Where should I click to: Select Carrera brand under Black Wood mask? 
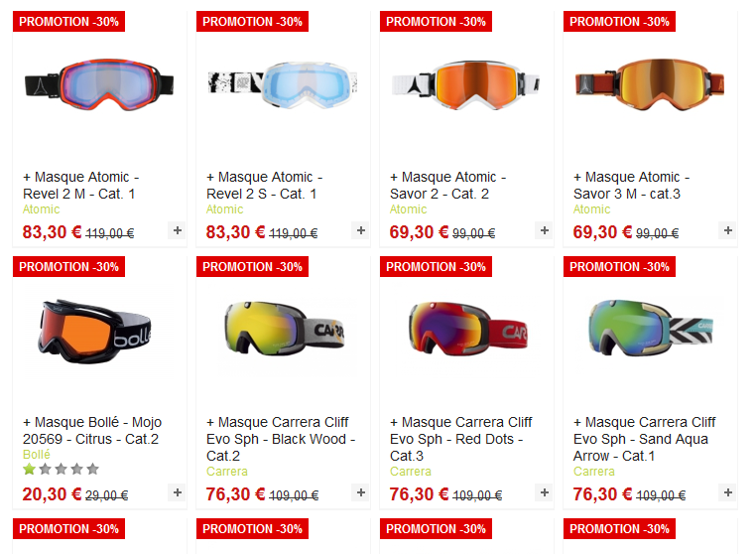pos(226,471)
